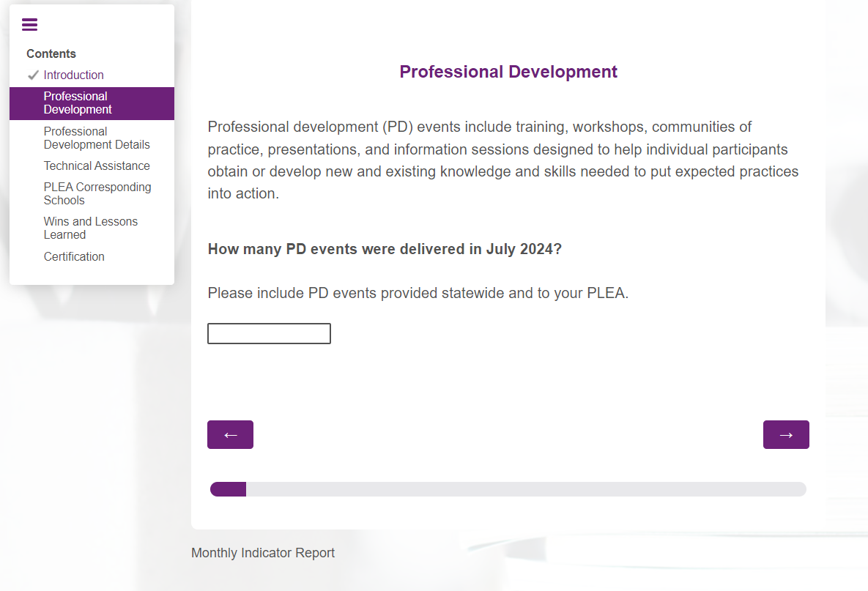Open the Certification section
Screen dimensions: 868x591
74,256
